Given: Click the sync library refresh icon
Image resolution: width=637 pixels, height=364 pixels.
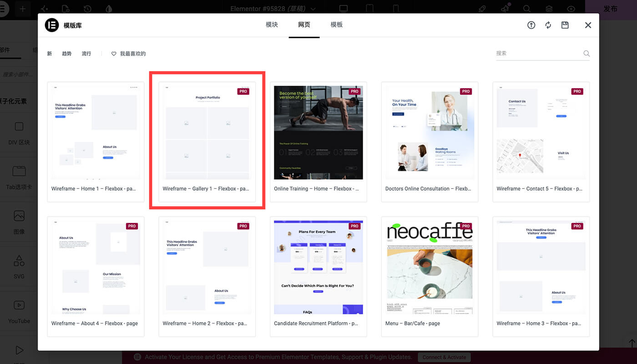Looking at the screenshot, I should [548, 25].
